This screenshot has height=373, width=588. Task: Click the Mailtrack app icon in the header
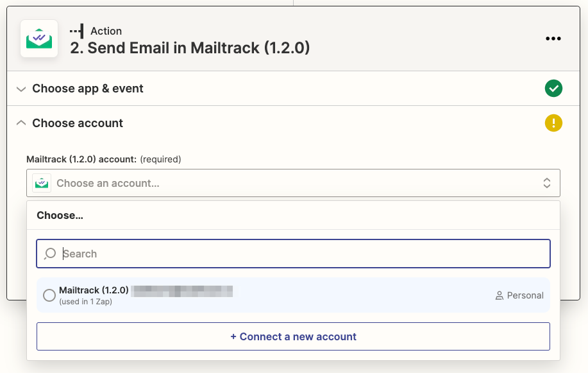pyautogui.click(x=38, y=39)
